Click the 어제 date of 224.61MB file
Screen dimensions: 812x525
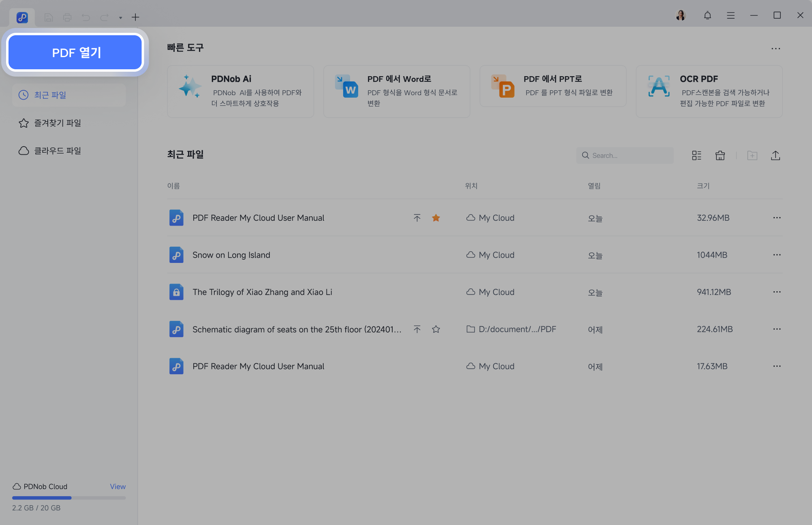595,330
